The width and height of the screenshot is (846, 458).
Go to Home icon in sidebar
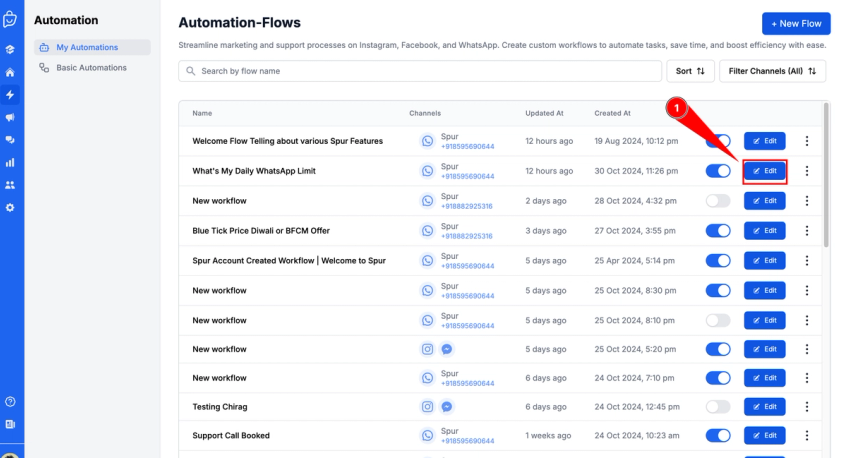point(10,72)
